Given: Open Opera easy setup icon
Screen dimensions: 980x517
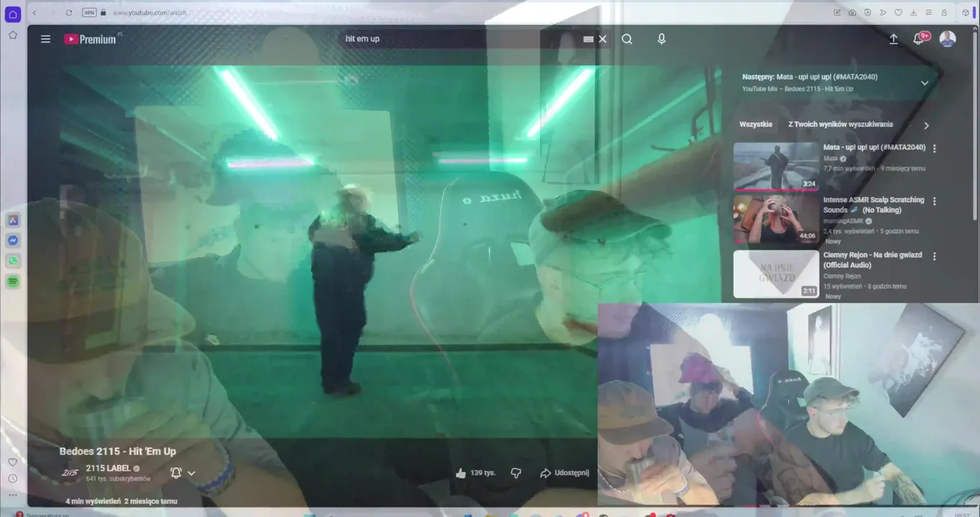Looking at the screenshot, I should point(929,13).
